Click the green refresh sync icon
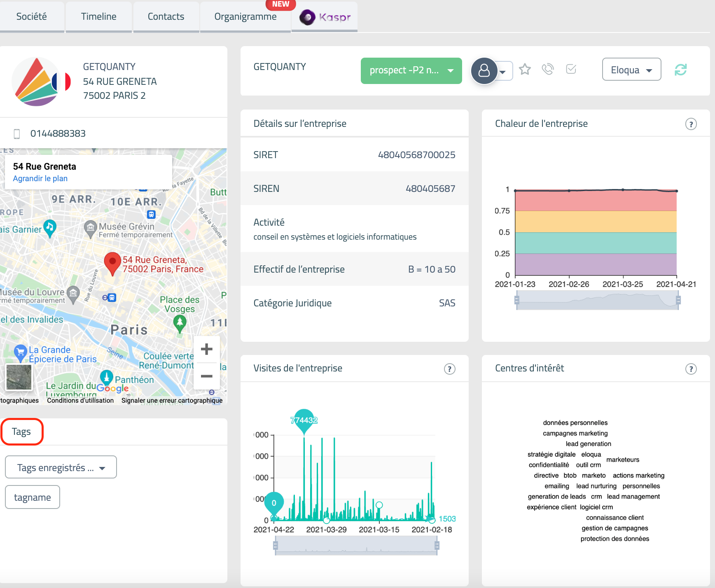This screenshot has height=588, width=715. pyautogui.click(x=680, y=70)
